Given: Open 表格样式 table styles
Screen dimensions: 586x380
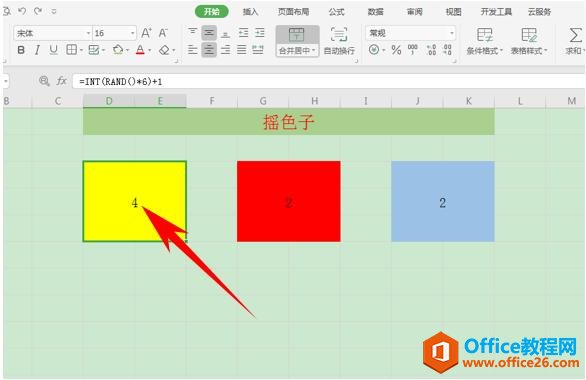Looking at the screenshot, I should (529, 41).
